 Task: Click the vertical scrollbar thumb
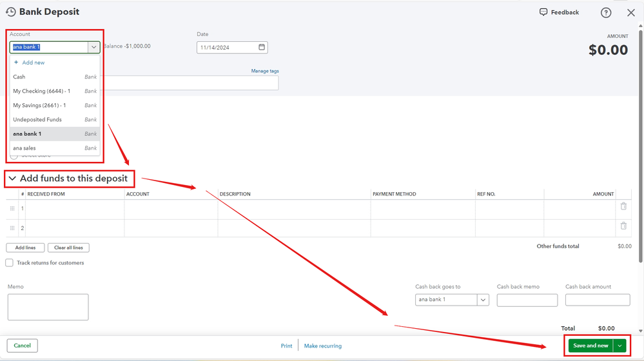pos(641,146)
